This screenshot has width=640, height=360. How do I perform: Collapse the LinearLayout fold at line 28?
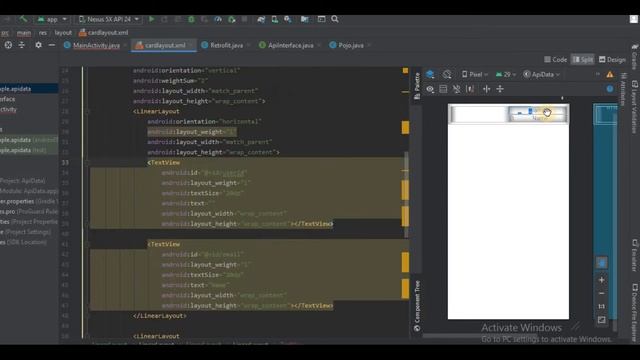[87, 111]
